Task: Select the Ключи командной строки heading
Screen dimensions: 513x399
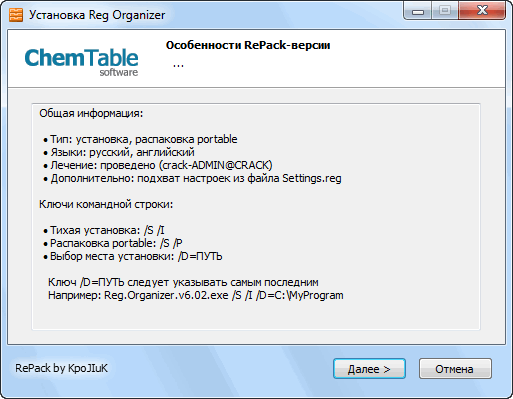Action: click(106, 204)
